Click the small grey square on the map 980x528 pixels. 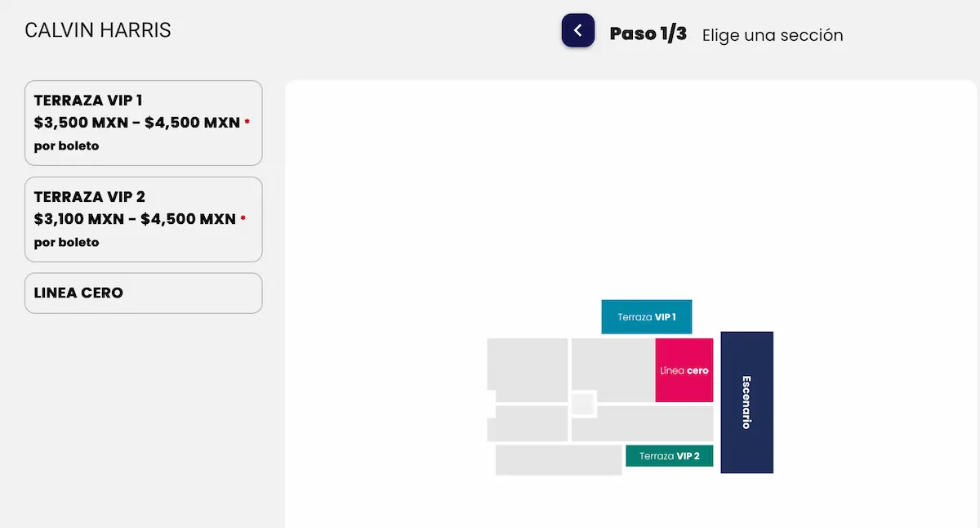pyautogui.click(x=582, y=404)
